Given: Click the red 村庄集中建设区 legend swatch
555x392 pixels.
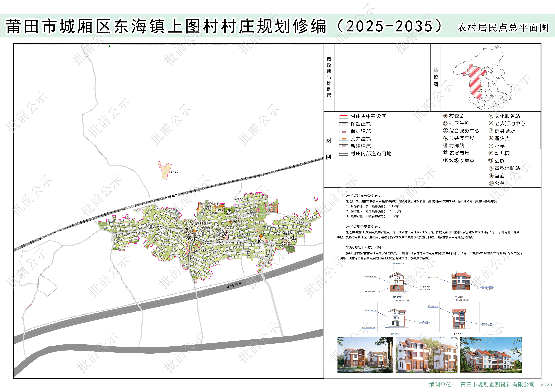Looking at the screenshot, I should pos(344,117).
